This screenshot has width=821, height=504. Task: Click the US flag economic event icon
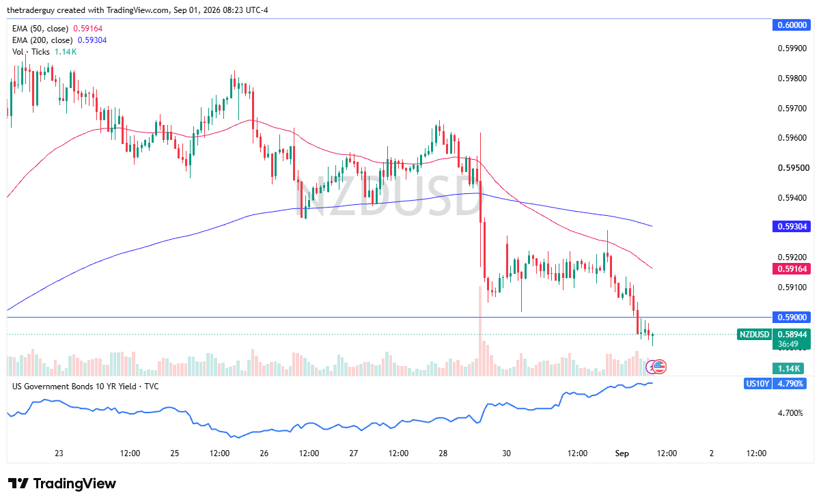[660, 367]
